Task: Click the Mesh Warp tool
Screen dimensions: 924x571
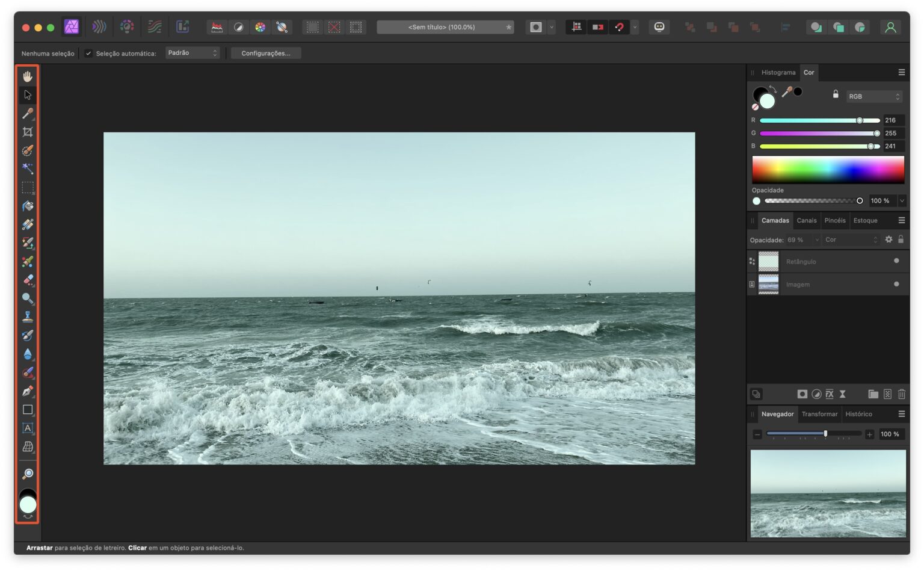Action: tap(27, 447)
